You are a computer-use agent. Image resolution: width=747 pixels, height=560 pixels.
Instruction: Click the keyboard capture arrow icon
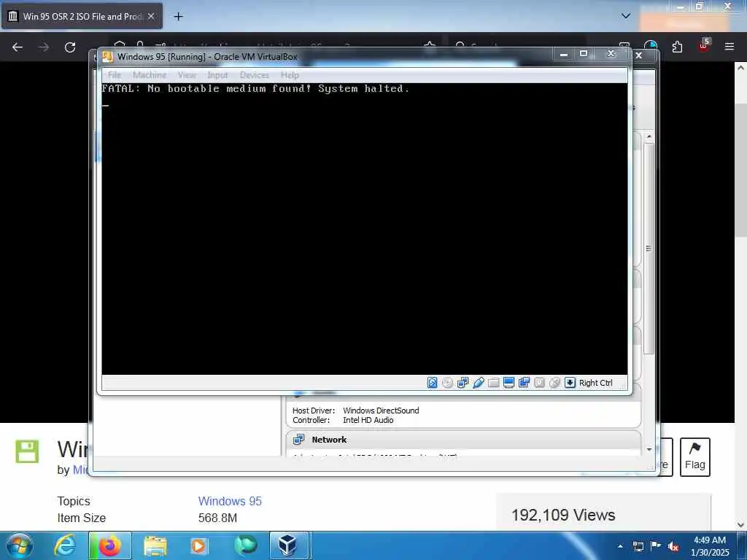tap(570, 382)
